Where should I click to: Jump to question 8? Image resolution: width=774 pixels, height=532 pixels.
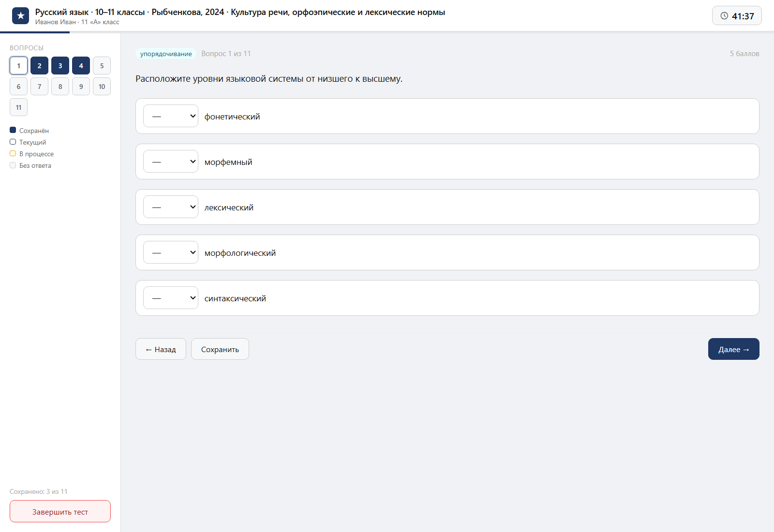click(x=60, y=87)
